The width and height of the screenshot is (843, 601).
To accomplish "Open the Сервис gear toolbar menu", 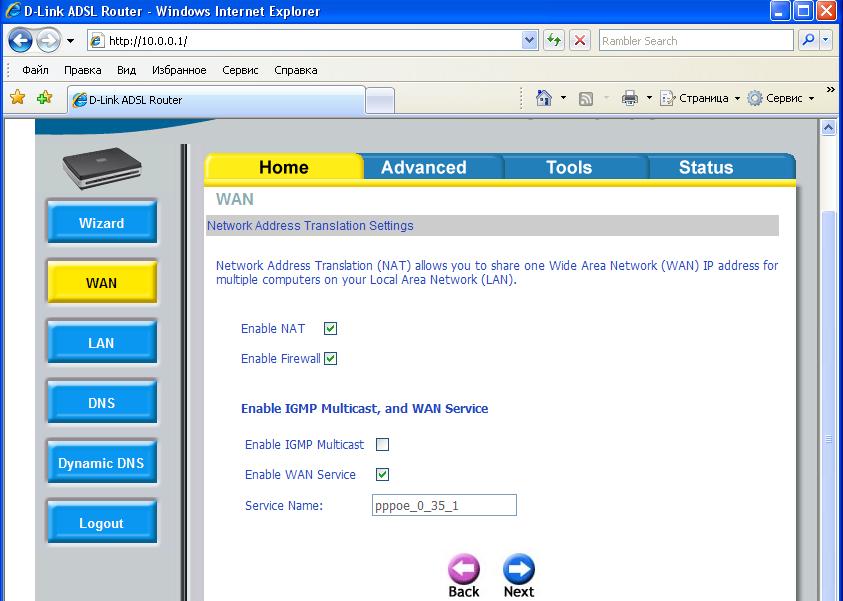I will coord(781,98).
